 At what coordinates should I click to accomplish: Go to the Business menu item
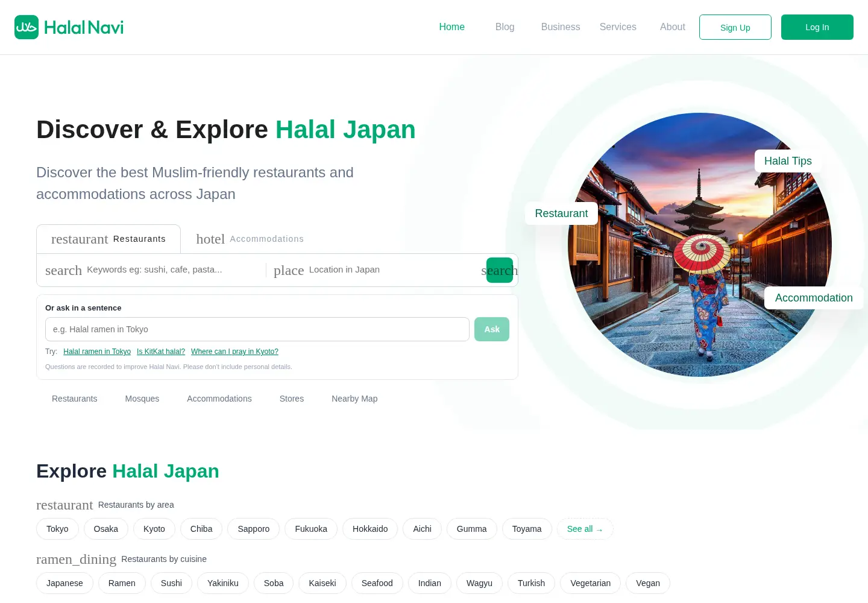[561, 27]
